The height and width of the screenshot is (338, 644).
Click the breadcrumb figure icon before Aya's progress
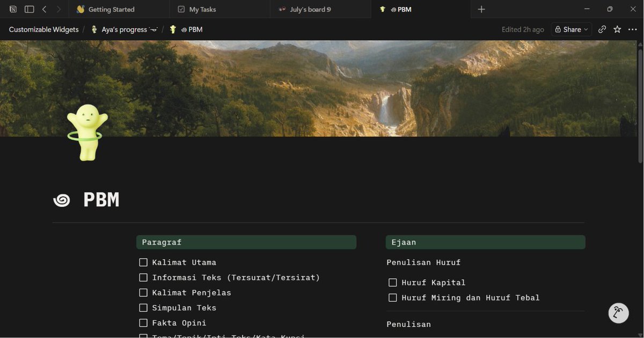[94, 30]
